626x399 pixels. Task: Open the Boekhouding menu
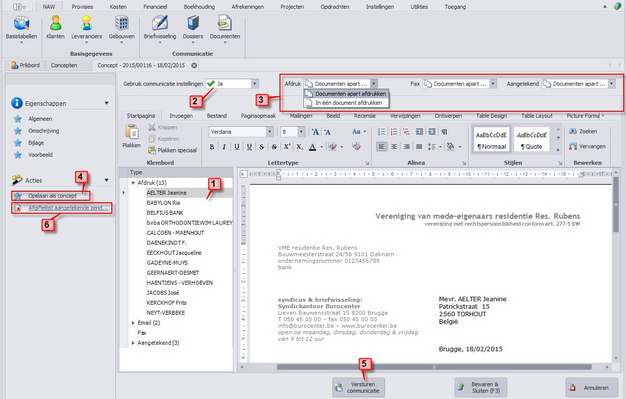click(x=199, y=7)
